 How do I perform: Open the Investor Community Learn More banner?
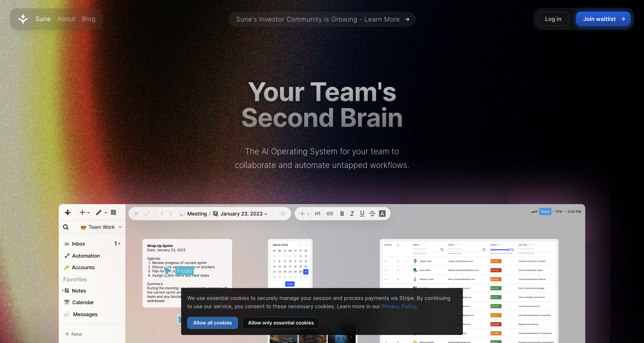(322, 19)
